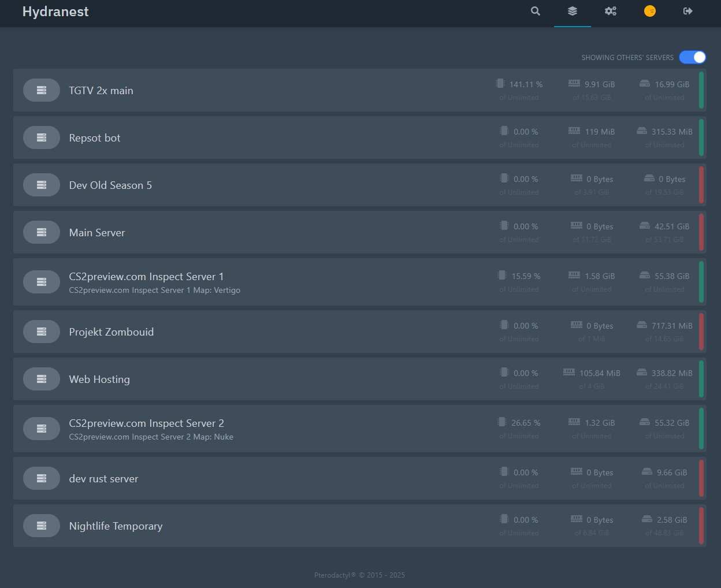This screenshot has height=588, width=721.
Task: Click Hydranest logo link
Action: click(x=55, y=12)
